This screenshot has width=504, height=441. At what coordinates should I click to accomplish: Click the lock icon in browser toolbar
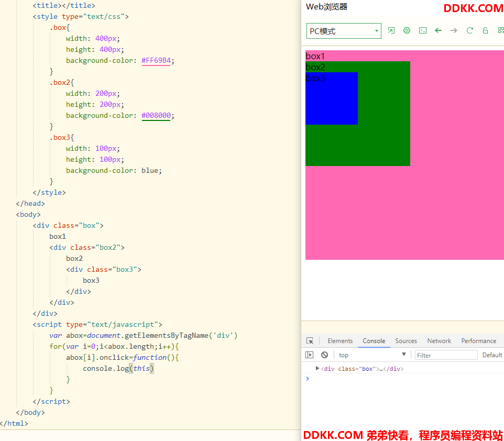click(x=485, y=30)
